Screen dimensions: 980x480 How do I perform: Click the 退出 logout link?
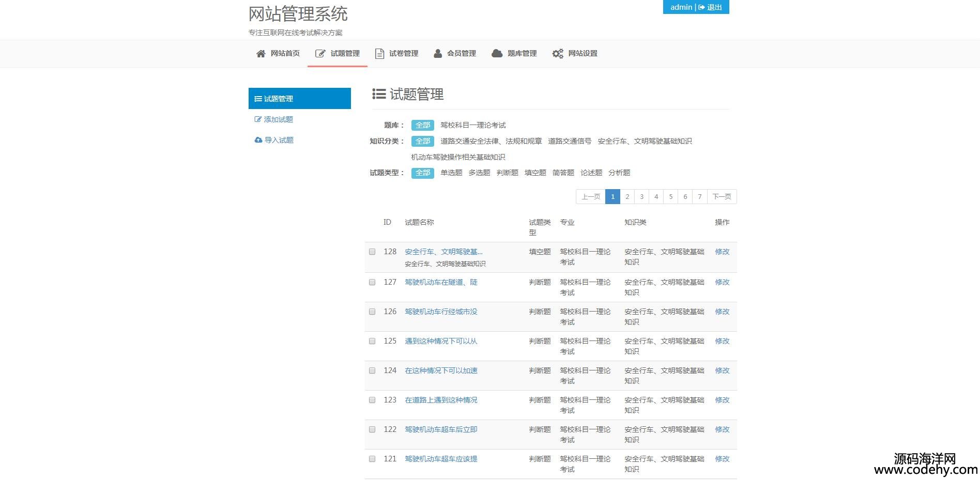(710, 7)
